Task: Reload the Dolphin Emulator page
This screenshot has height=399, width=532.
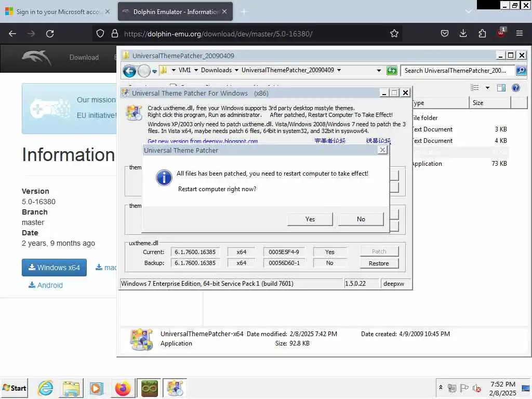Action: coord(50,34)
